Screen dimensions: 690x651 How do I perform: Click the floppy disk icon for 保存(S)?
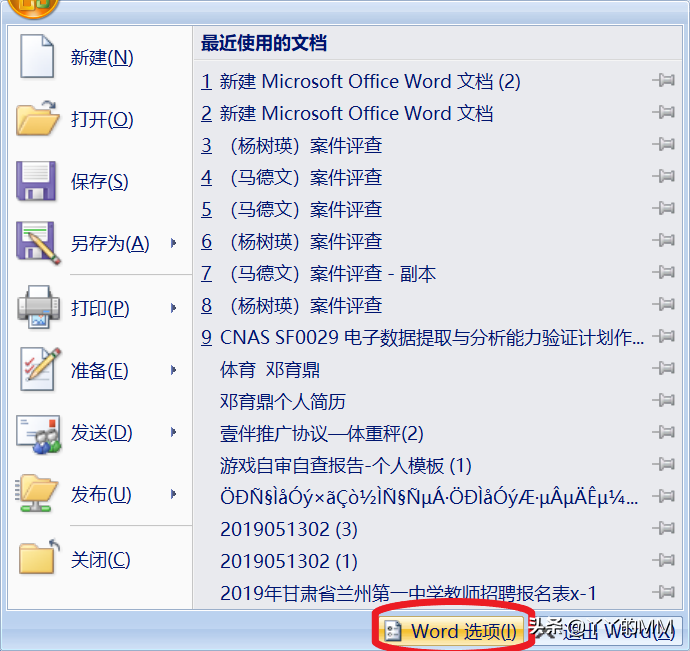tap(36, 181)
